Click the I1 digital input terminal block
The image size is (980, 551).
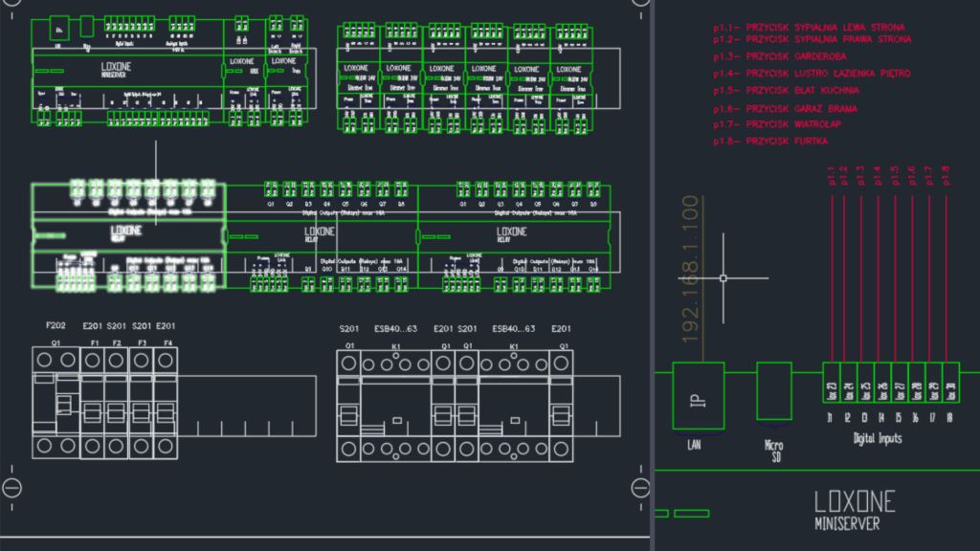[830, 387]
